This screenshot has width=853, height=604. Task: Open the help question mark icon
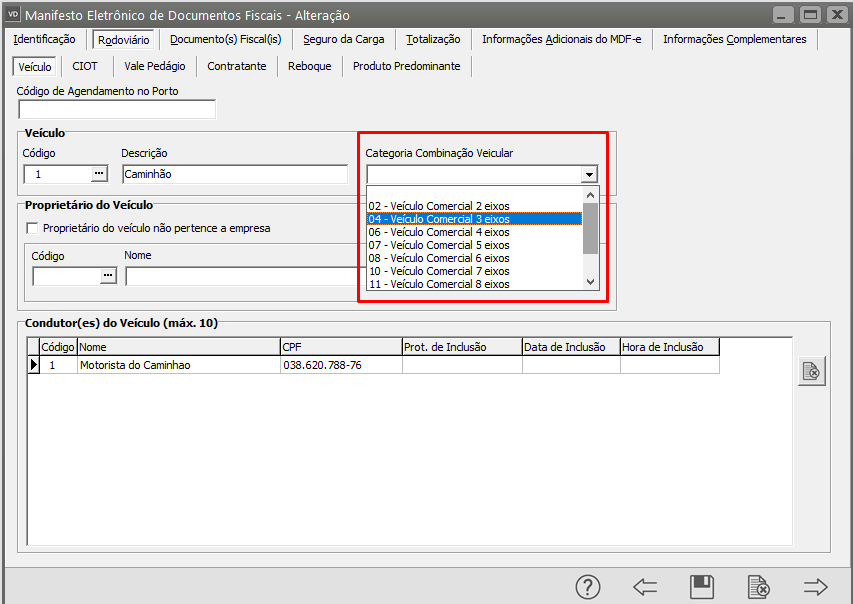[588, 587]
